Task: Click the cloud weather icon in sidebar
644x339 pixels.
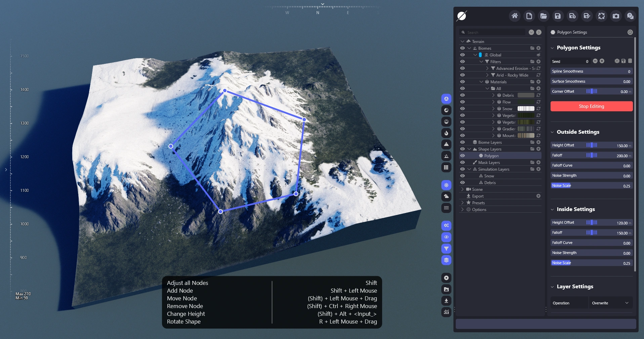Action: [x=446, y=196]
